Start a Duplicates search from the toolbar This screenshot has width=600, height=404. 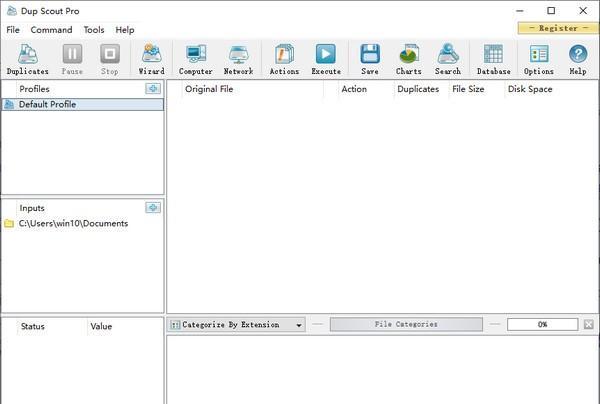point(28,59)
